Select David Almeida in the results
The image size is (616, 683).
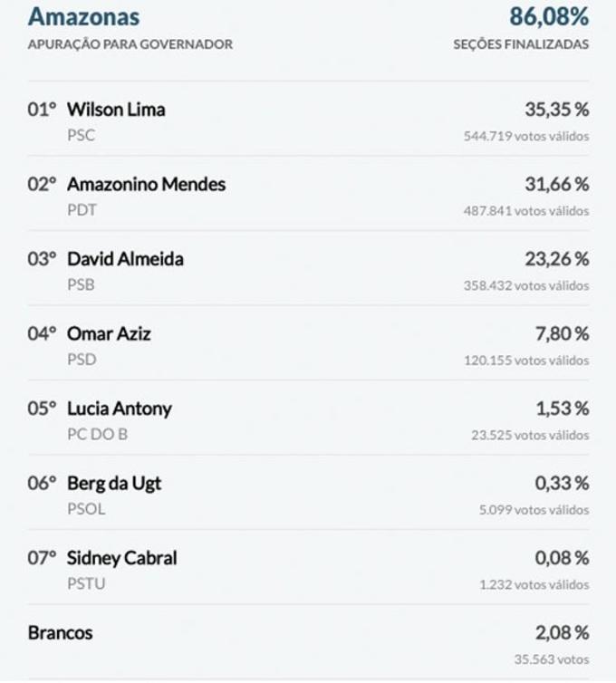tap(125, 259)
